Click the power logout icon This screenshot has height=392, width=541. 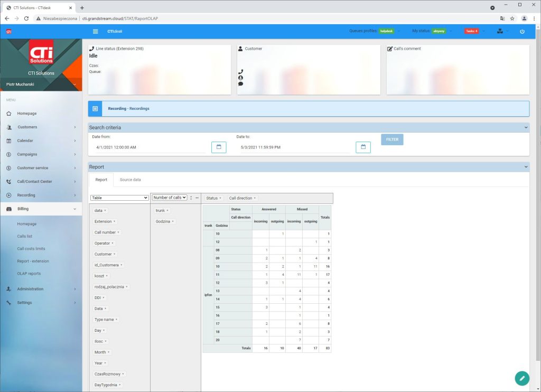point(522,31)
